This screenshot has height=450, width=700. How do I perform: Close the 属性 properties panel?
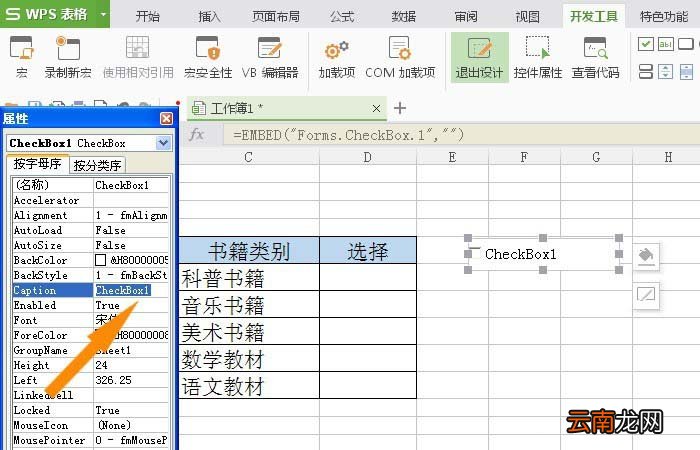pyautogui.click(x=166, y=118)
